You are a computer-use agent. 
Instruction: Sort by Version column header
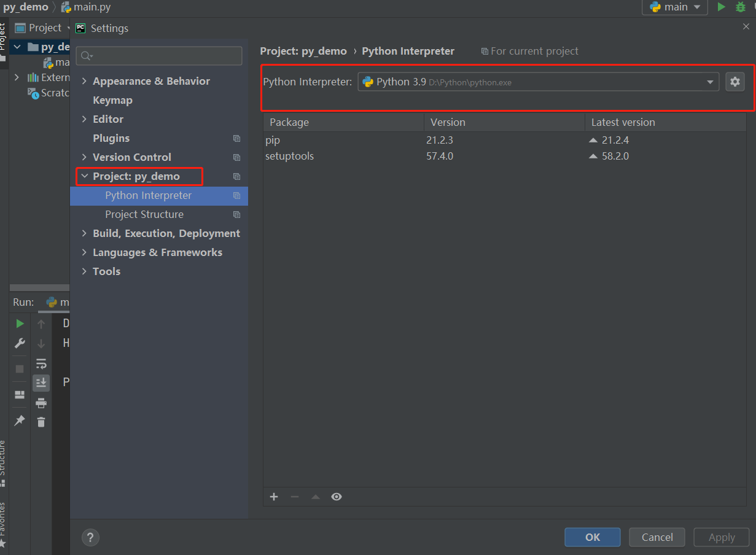504,122
